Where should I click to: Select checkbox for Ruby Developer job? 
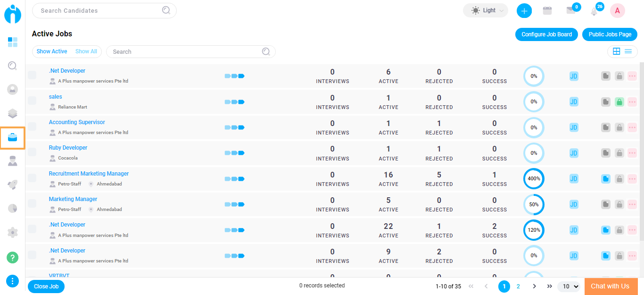coord(32,152)
